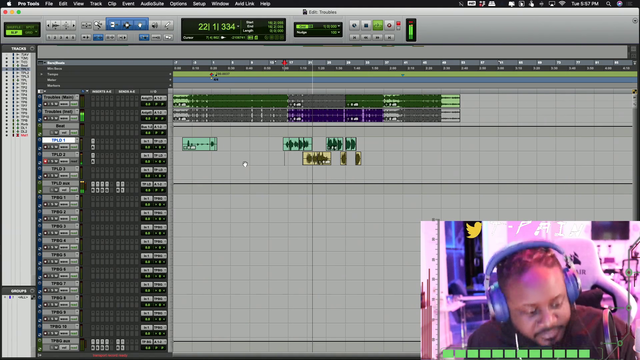The height and width of the screenshot is (360, 640).
Task: Click first send slot on TPLD aux
Action: click(x=118, y=184)
